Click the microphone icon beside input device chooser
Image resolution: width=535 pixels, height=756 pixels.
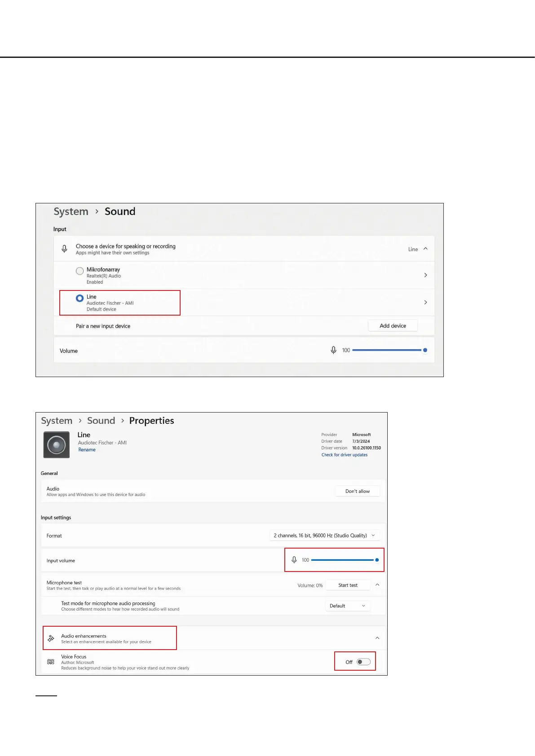(65, 249)
